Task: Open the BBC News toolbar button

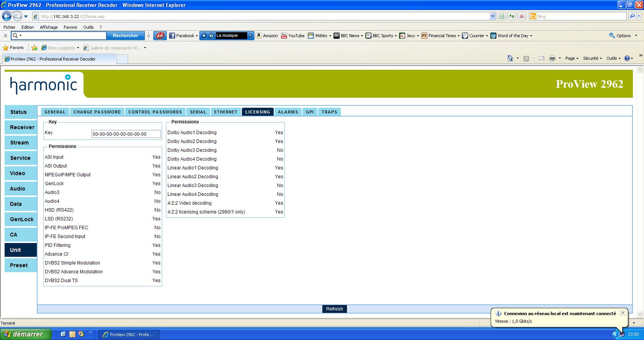Action: (x=348, y=36)
